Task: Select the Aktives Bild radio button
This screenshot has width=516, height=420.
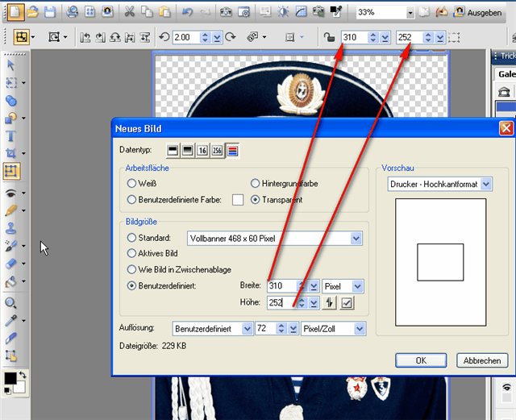Action: (131, 253)
